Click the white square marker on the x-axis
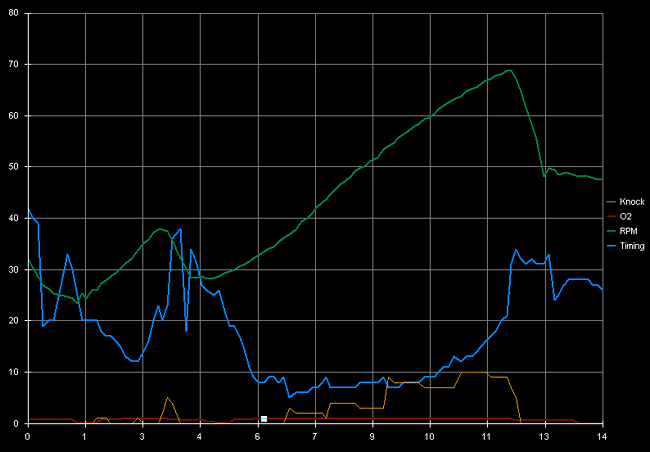The height and width of the screenshot is (452, 650). 264,419
